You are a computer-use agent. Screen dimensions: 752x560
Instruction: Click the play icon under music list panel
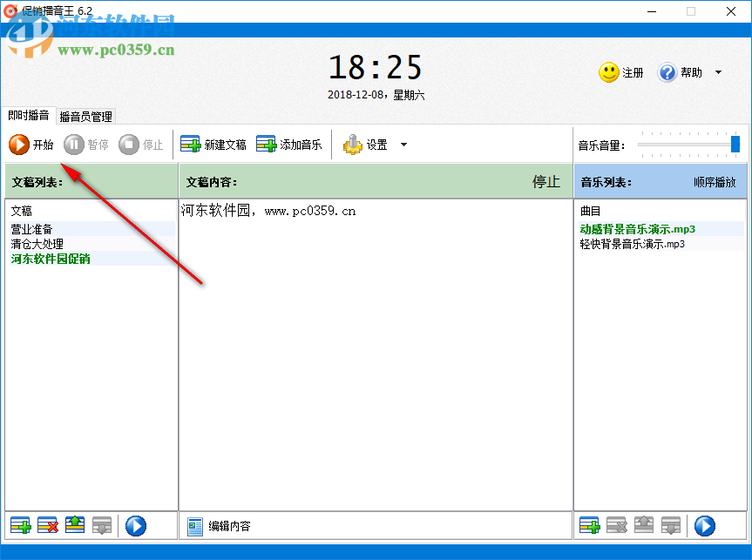pyautogui.click(x=704, y=525)
